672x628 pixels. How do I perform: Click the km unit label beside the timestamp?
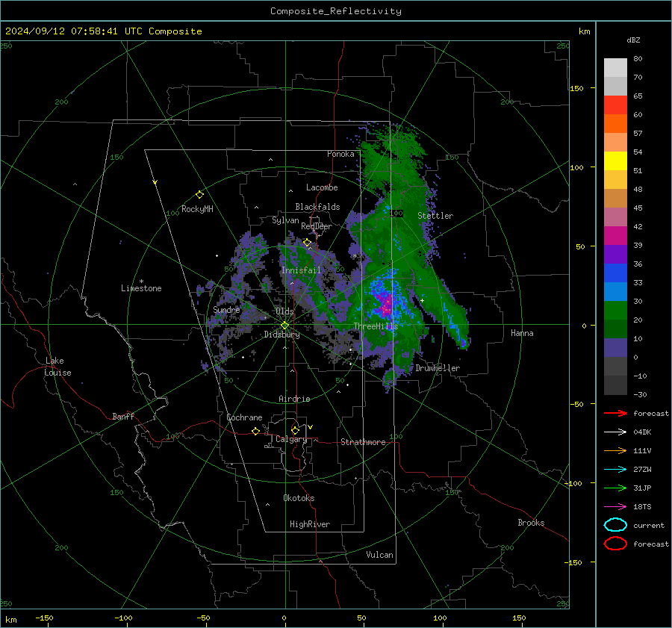pos(584,31)
